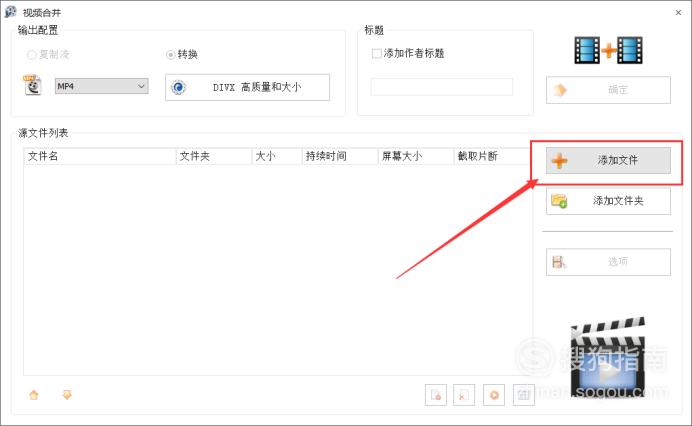Sort by 大小 column header
Image resolution: width=692 pixels, height=426 pixels.
[x=277, y=156]
